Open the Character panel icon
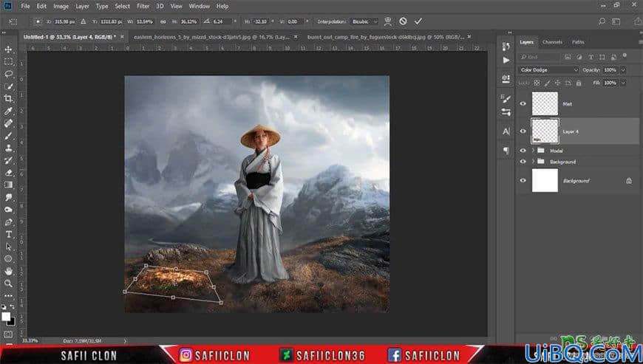Screen dimensions: 643x364 (x=506, y=131)
